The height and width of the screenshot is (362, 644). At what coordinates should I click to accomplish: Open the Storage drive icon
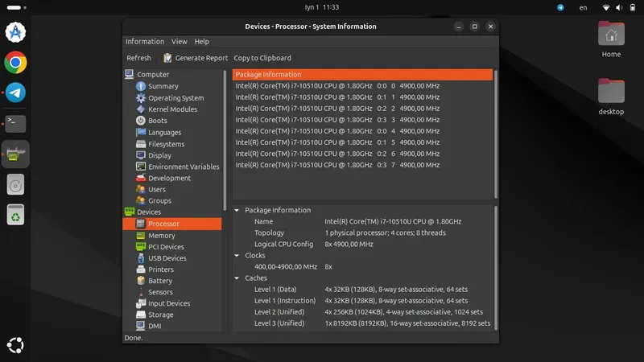(140, 315)
